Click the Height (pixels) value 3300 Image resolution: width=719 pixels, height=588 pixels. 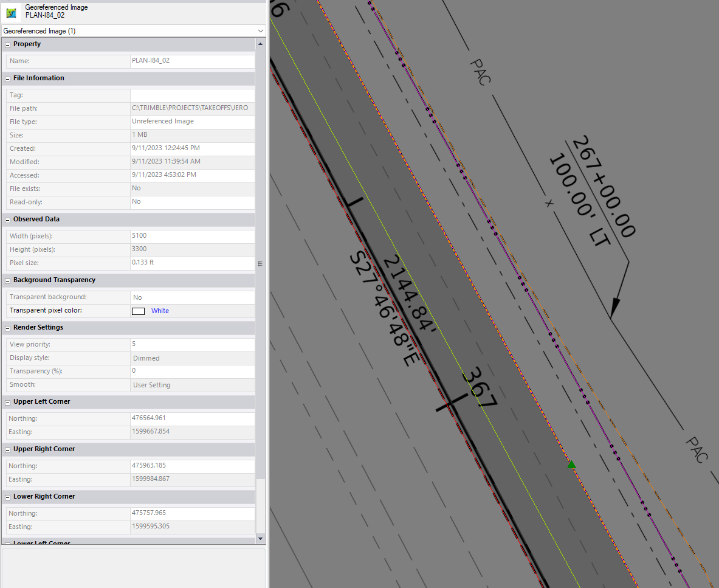[x=193, y=249]
